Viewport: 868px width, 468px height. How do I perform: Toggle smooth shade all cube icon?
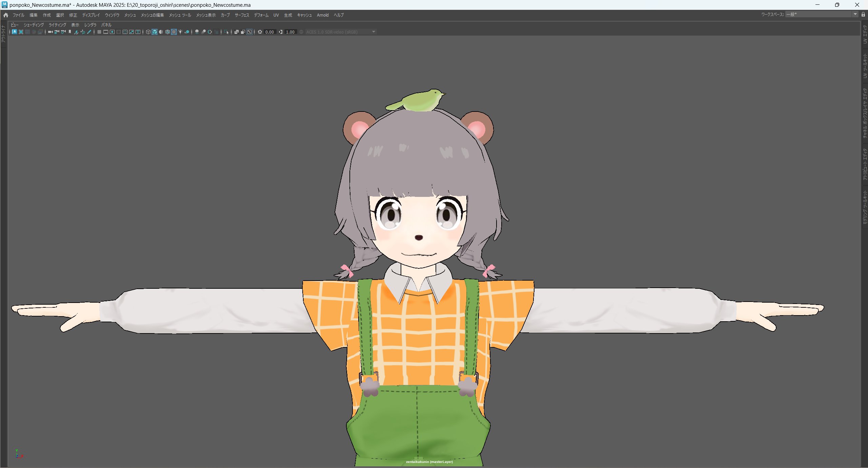pos(155,32)
